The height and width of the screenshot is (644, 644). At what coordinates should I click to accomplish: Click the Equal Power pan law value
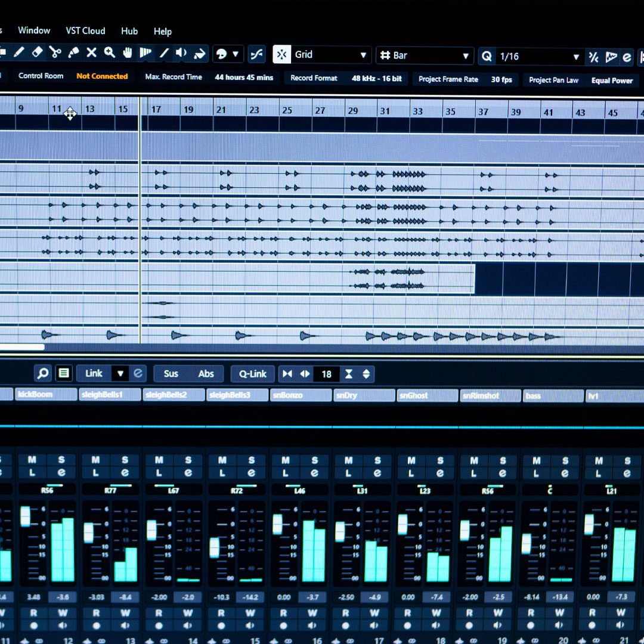612,80
